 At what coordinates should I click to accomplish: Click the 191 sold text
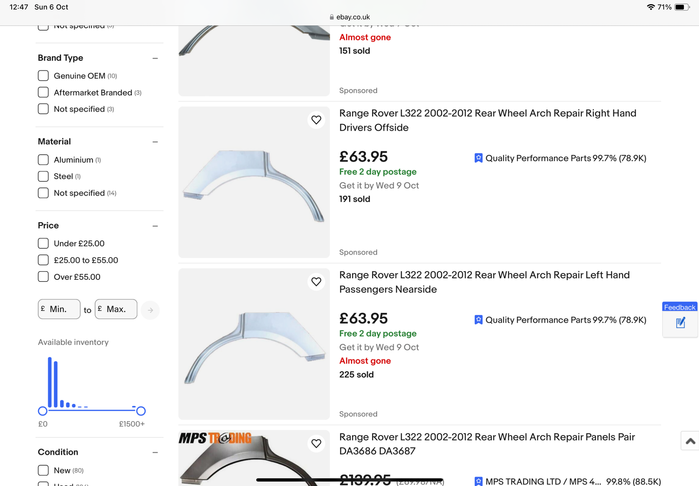[x=355, y=199]
